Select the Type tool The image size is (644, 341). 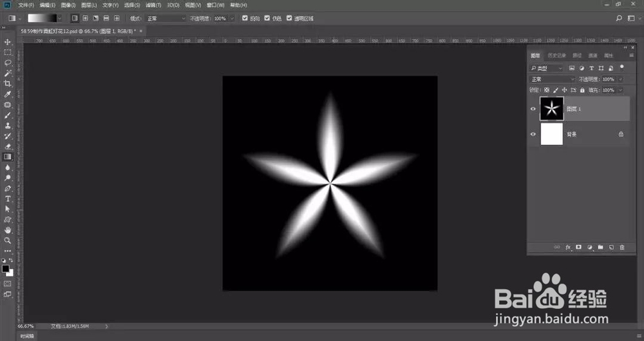[x=7, y=199]
